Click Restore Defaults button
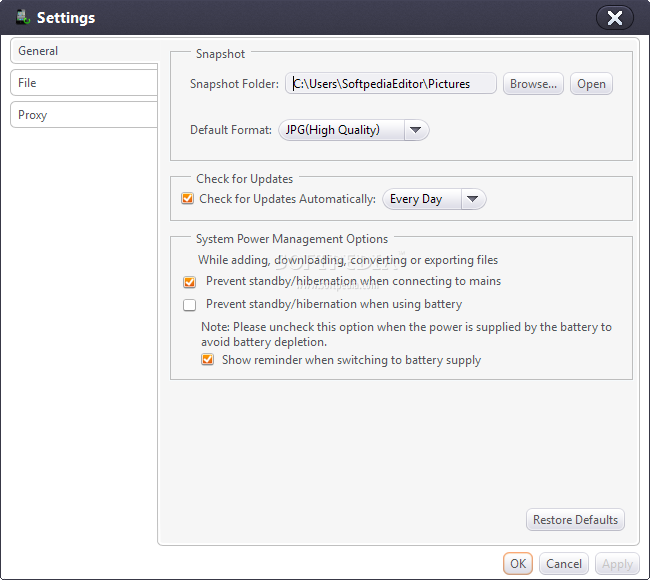Image resolution: width=650 pixels, height=580 pixels. [575, 520]
